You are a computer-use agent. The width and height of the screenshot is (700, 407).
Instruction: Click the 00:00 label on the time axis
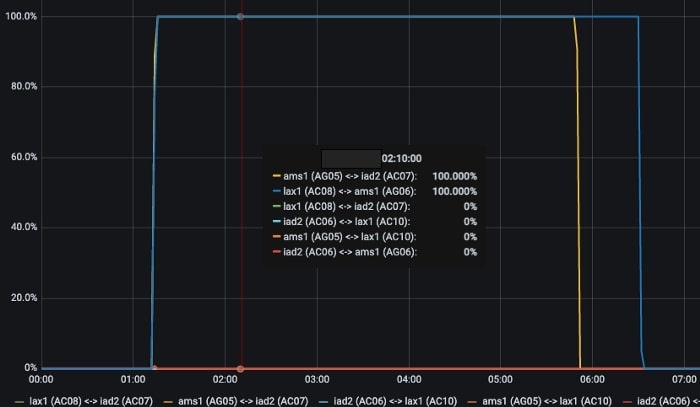[x=41, y=380]
